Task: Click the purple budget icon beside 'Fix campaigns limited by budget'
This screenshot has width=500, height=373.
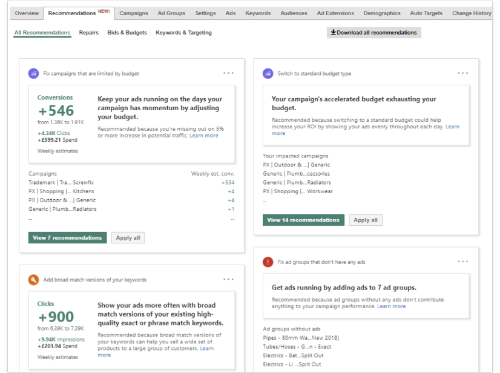Action: 34,73
